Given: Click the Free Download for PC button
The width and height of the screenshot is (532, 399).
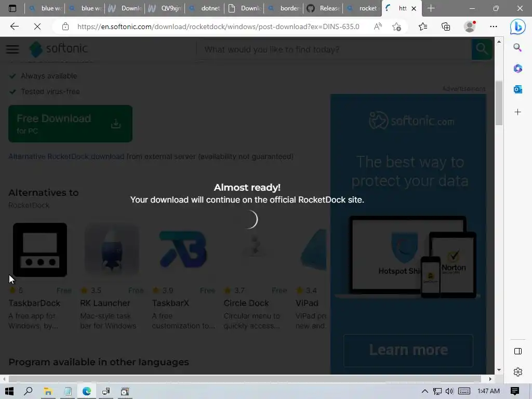Looking at the screenshot, I should point(70,124).
